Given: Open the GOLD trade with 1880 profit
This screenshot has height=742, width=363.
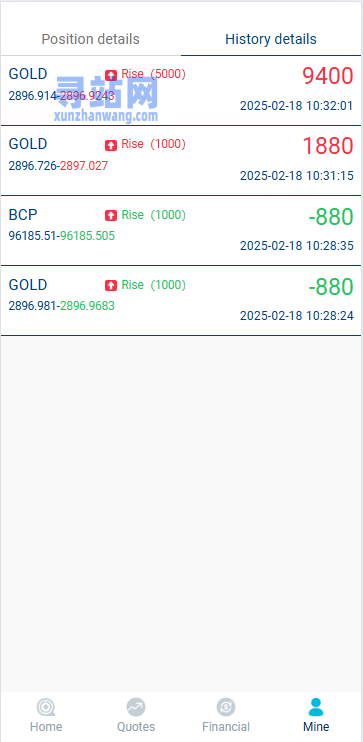Looking at the screenshot, I should [181, 161].
